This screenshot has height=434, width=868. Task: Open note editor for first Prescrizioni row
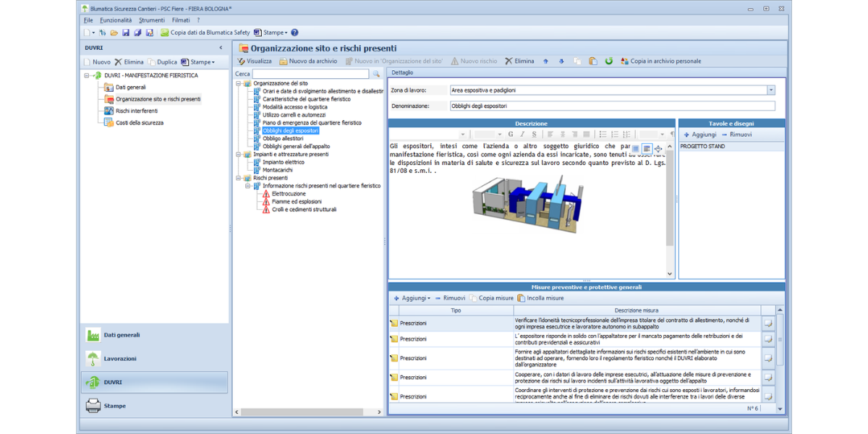pyautogui.click(x=767, y=323)
